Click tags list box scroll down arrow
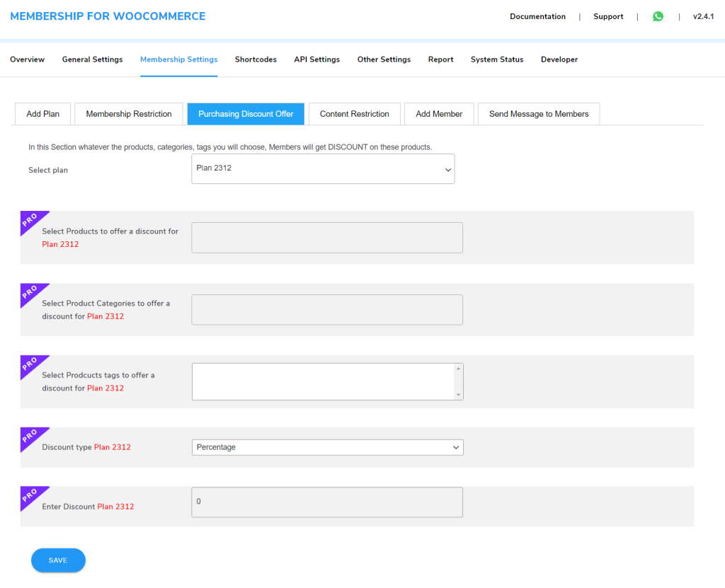This screenshot has height=588, width=725. pyautogui.click(x=458, y=395)
